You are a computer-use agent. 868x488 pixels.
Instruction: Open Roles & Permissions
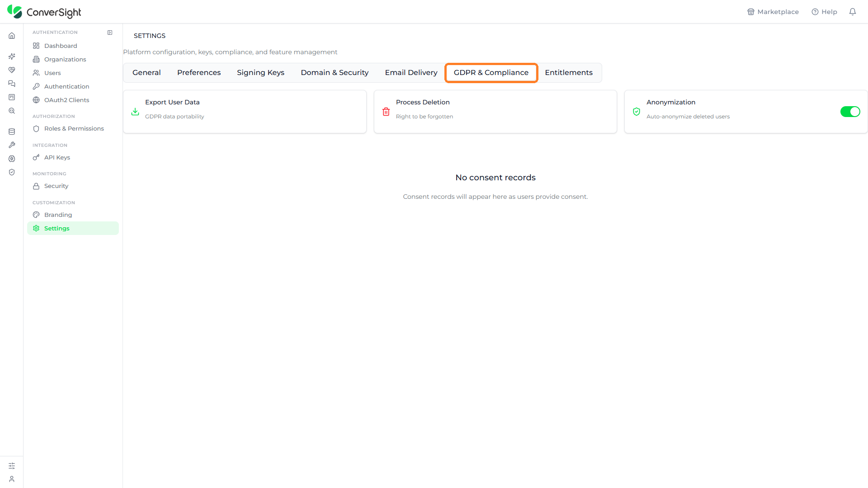click(73, 128)
